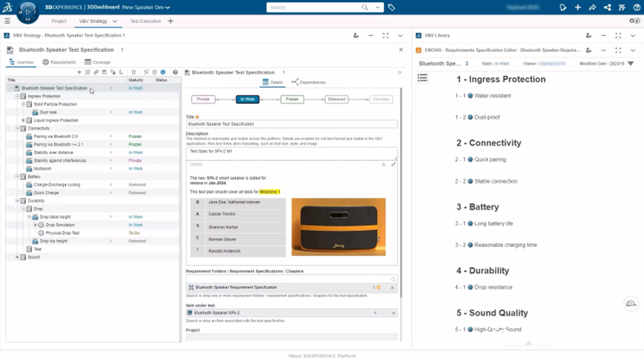Image resolution: width=644 pixels, height=361 pixels.
Task: Open the V&V Library share-user icon
Action: pyautogui.click(x=589, y=36)
